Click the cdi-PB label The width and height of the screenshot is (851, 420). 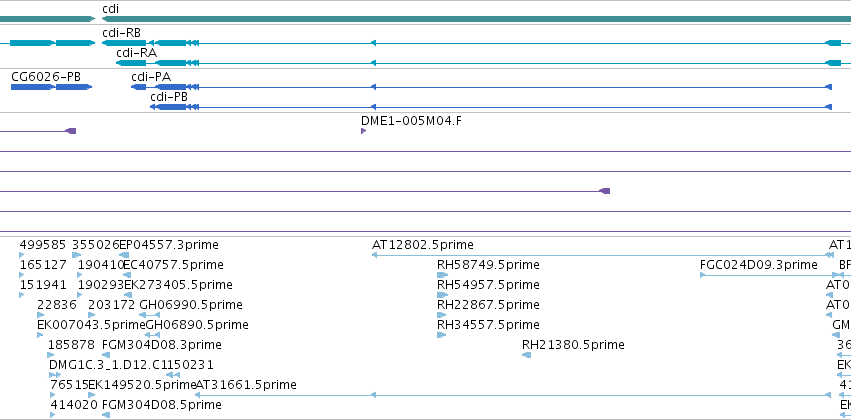169,97
